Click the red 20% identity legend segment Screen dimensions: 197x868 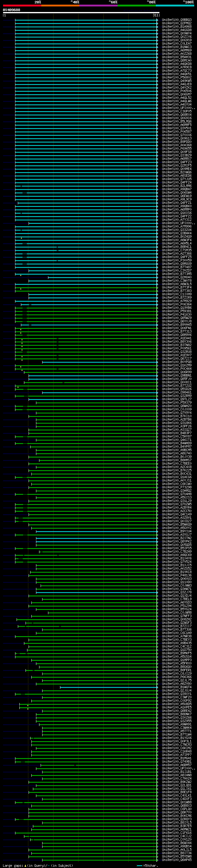pos(22,6)
